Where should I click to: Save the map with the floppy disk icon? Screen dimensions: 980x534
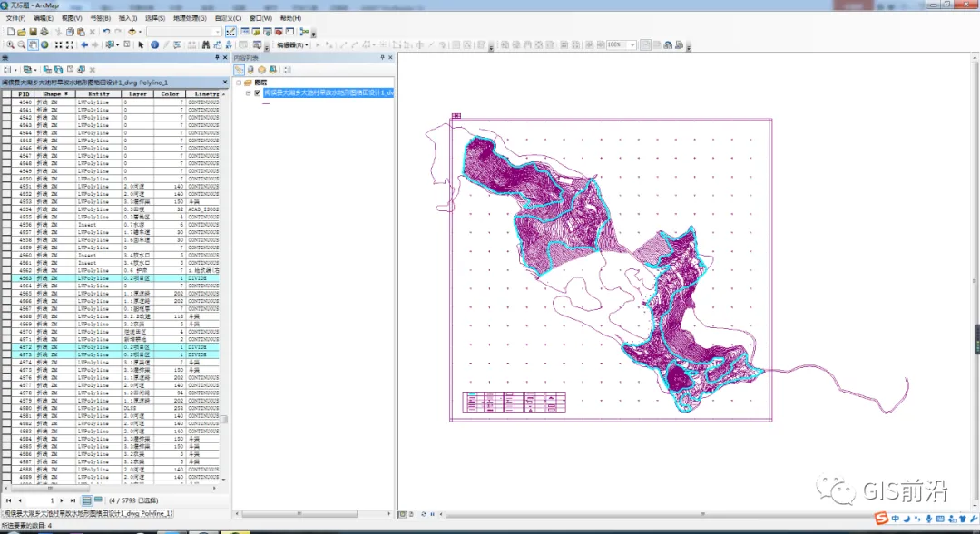pos(34,31)
